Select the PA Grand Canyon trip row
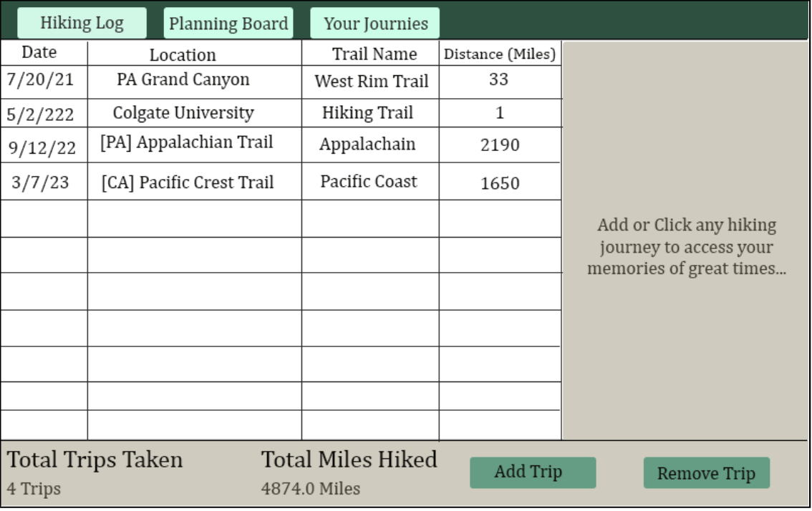The width and height of the screenshot is (812, 511). coord(193,80)
